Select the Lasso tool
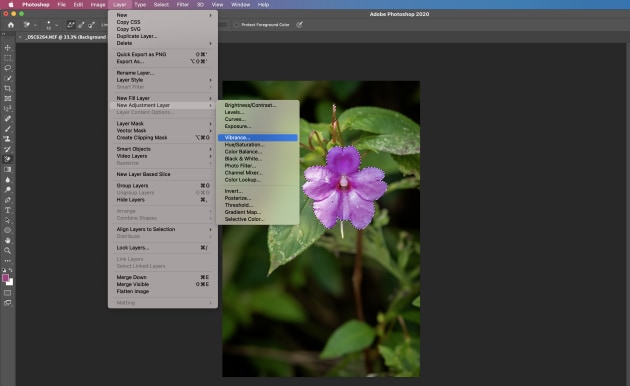The image size is (630, 386). [x=8, y=68]
